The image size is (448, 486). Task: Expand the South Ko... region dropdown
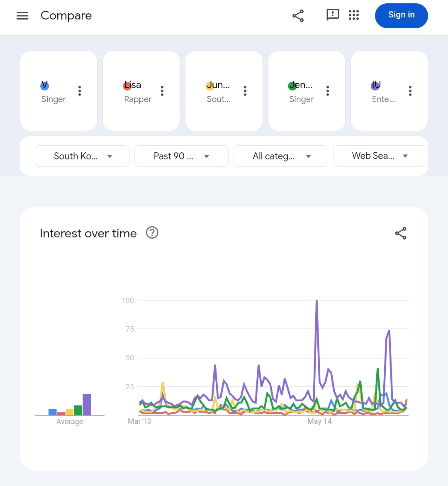tap(82, 156)
